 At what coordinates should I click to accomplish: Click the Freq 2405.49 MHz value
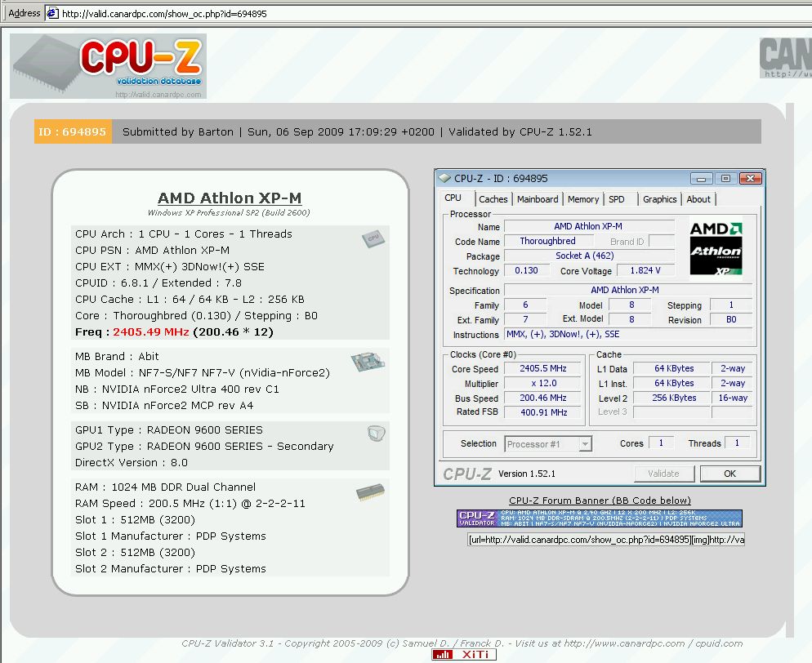tap(150, 331)
